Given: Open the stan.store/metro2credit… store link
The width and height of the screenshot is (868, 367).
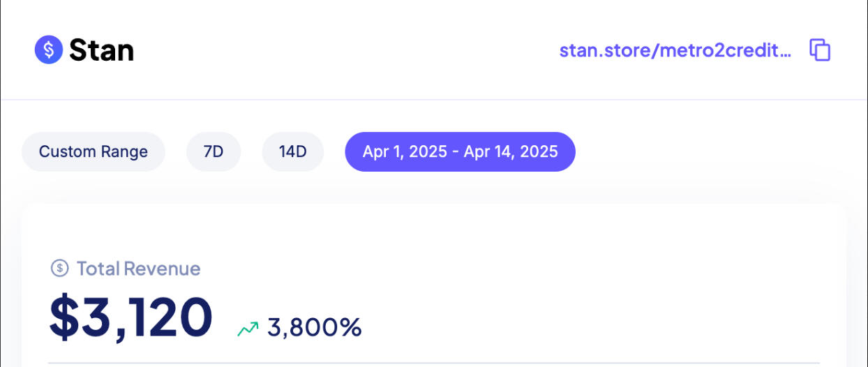Looking at the screenshot, I should (675, 50).
